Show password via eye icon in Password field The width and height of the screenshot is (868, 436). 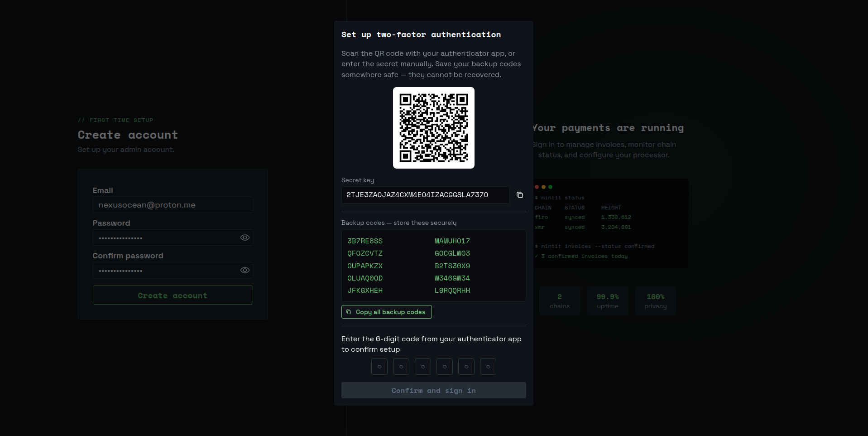click(x=245, y=237)
